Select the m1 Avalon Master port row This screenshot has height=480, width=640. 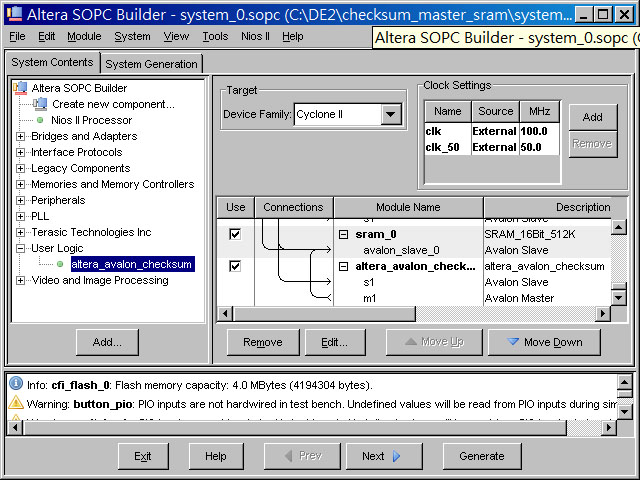413,298
